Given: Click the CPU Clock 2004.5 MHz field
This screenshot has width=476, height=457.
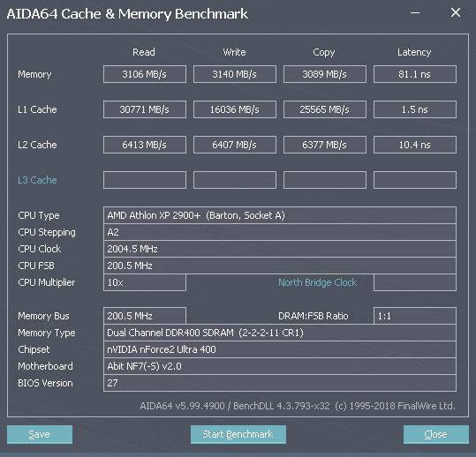Looking at the screenshot, I should [280, 249].
